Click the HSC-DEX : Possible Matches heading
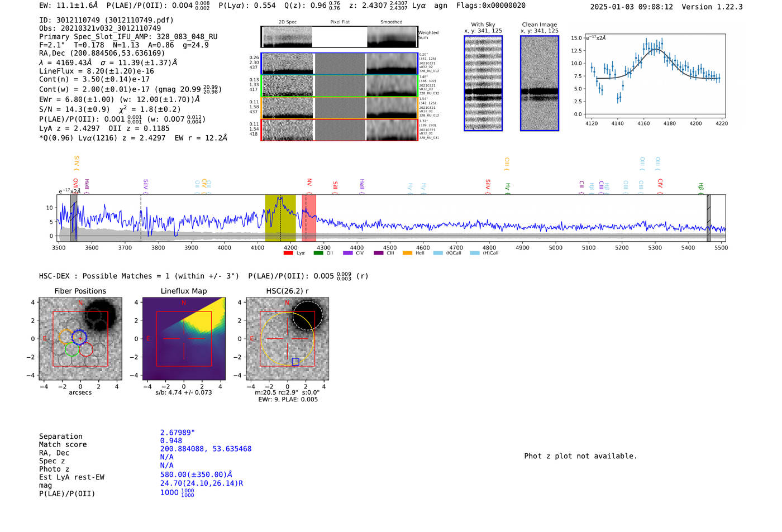Screen dimensions: 782x532 point(139,276)
